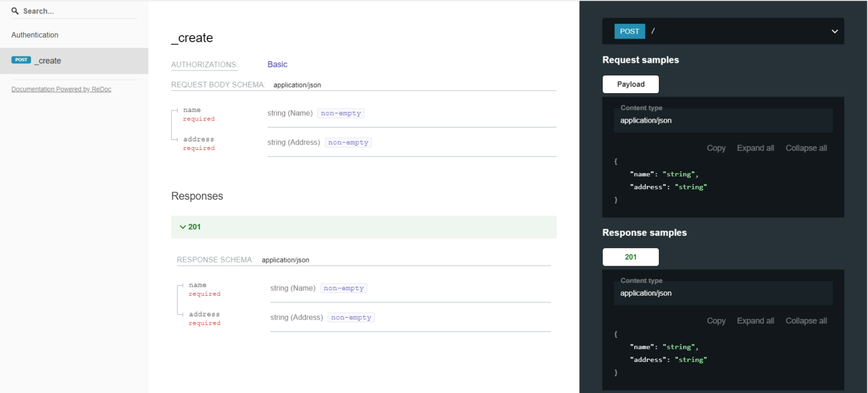Click the search magnifier icon
Screen dimensions: 868x393
[15, 11]
